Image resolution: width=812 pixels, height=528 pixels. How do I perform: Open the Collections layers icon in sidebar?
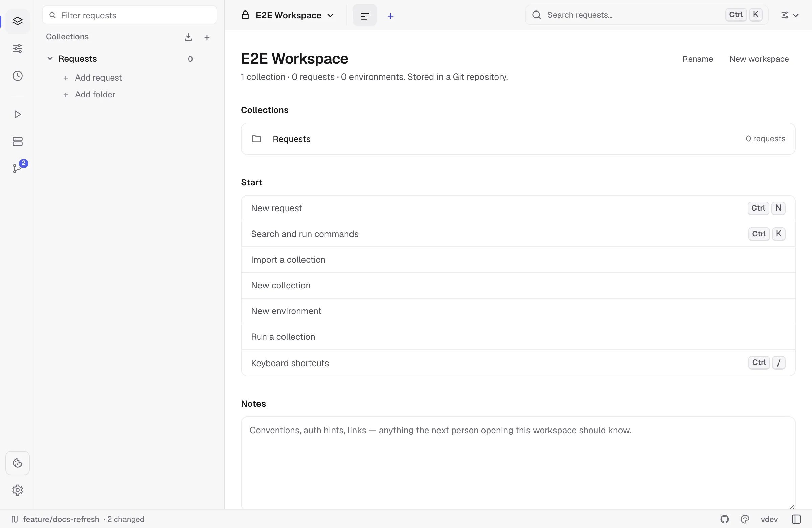(17, 21)
